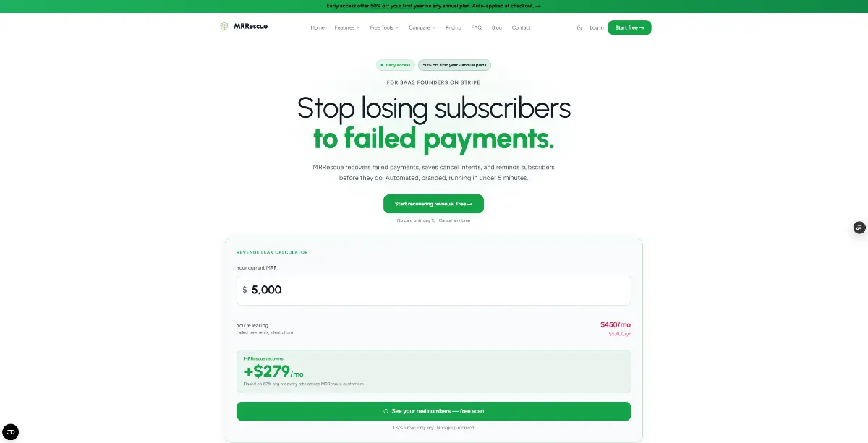The width and height of the screenshot is (868, 443).
Task: Click the MRRescue shield logo icon
Action: click(x=224, y=27)
